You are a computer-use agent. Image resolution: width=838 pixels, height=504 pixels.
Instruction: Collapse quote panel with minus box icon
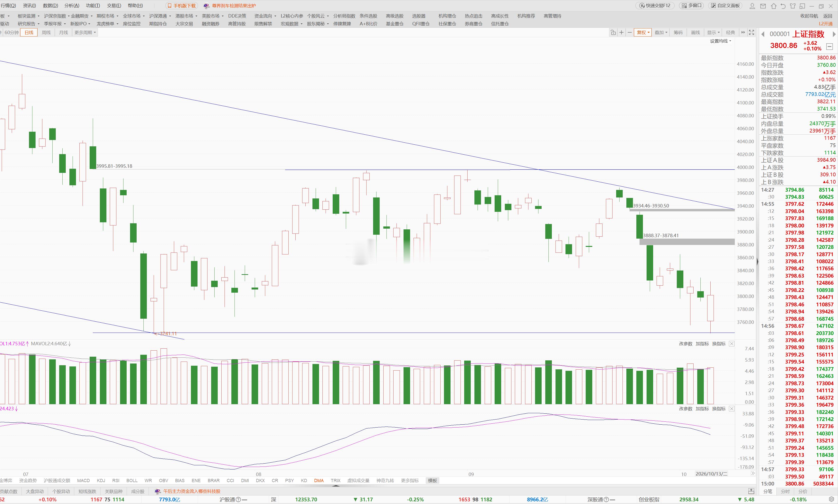pyautogui.click(x=829, y=47)
